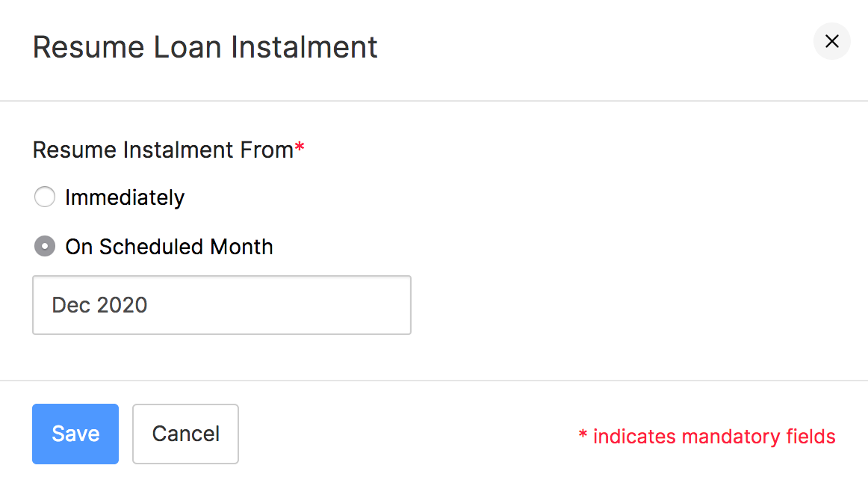Viewport: 868px width, 480px height.
Task: Click the asterisk in the mandatory fields footer
Action: tap(583, 434)
